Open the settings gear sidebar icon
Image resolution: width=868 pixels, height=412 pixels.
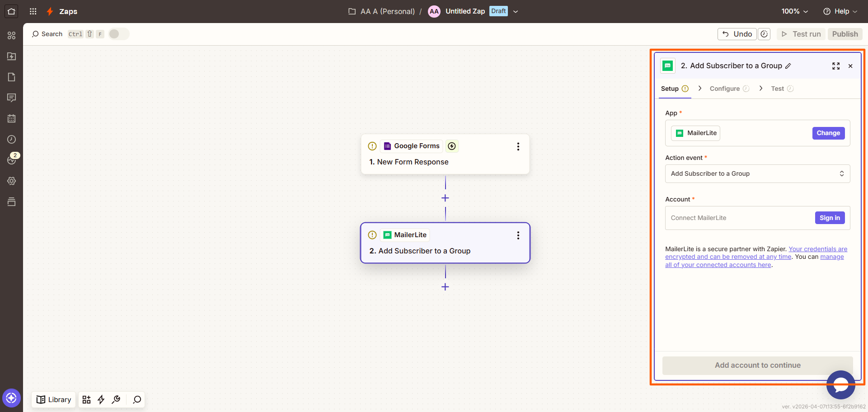click(x=11, y=181)
